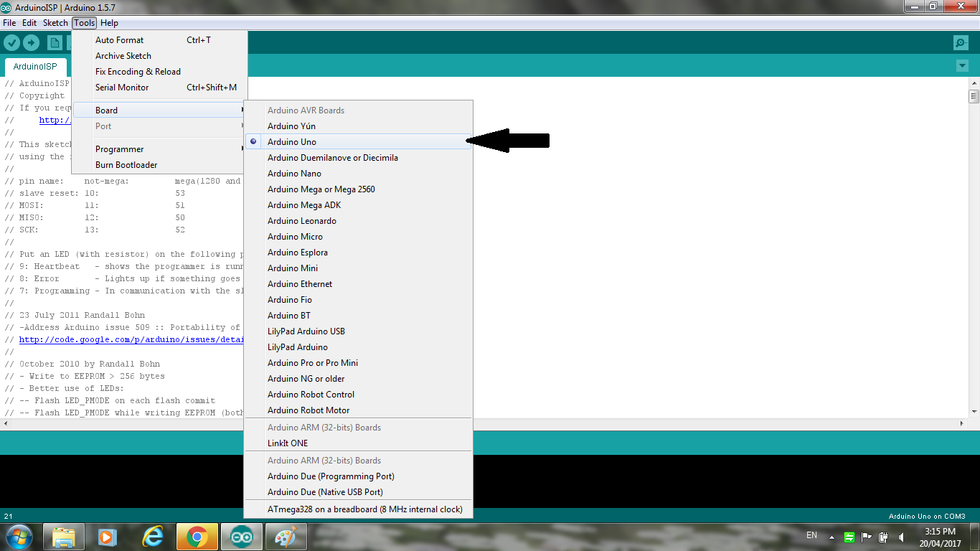
Task: Open the Windows Start menu orb
Action: [x=19, y=537]
